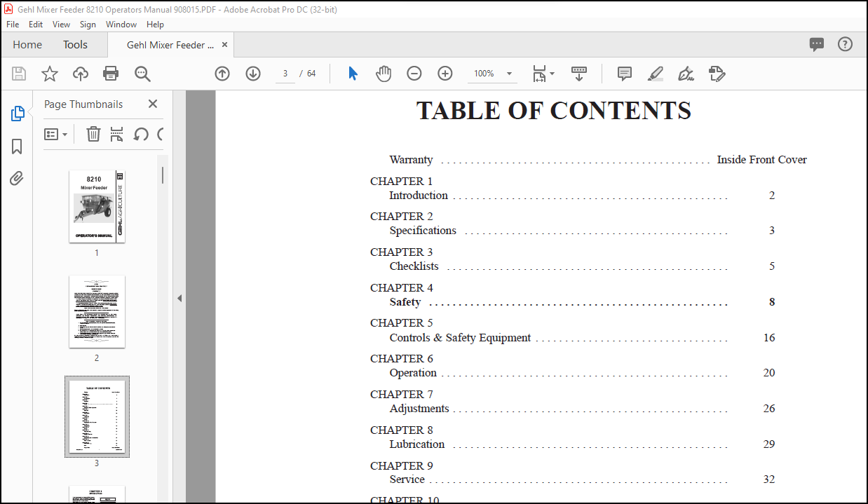This screenshot has height=504, width=868.
Task: Bookmark document with the star icon
Action: tap(50, 74)
